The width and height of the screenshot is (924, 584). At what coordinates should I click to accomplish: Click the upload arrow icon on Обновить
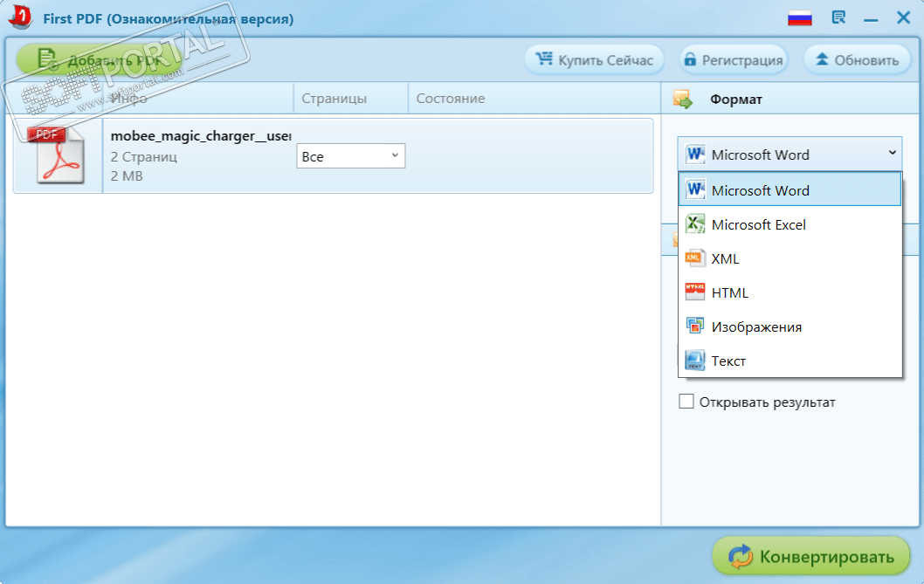tap(822, 59)
